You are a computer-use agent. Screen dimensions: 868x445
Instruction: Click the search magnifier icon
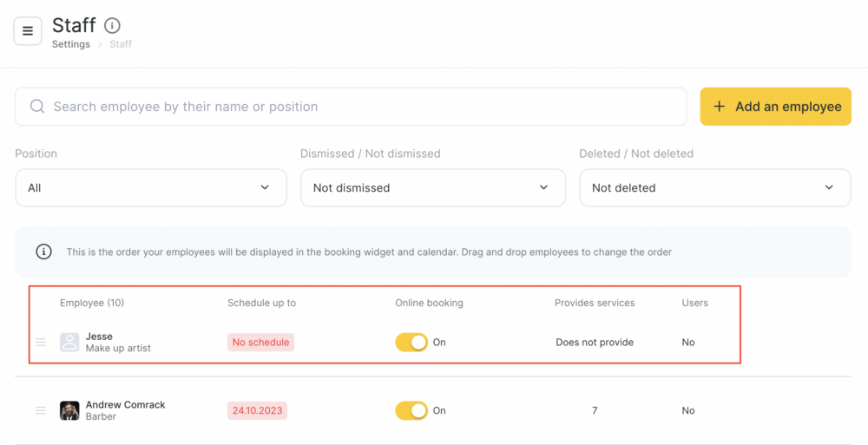click(37, 107)
